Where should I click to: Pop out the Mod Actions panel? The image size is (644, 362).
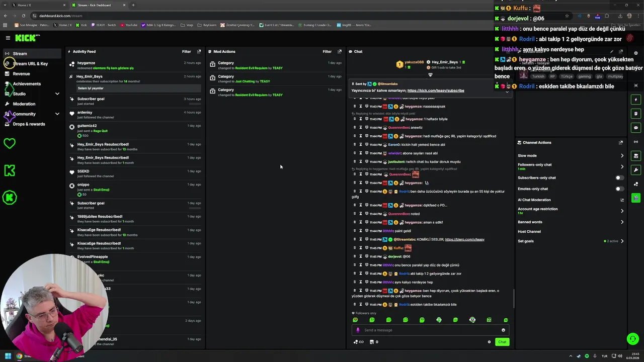tap(340, 51)
